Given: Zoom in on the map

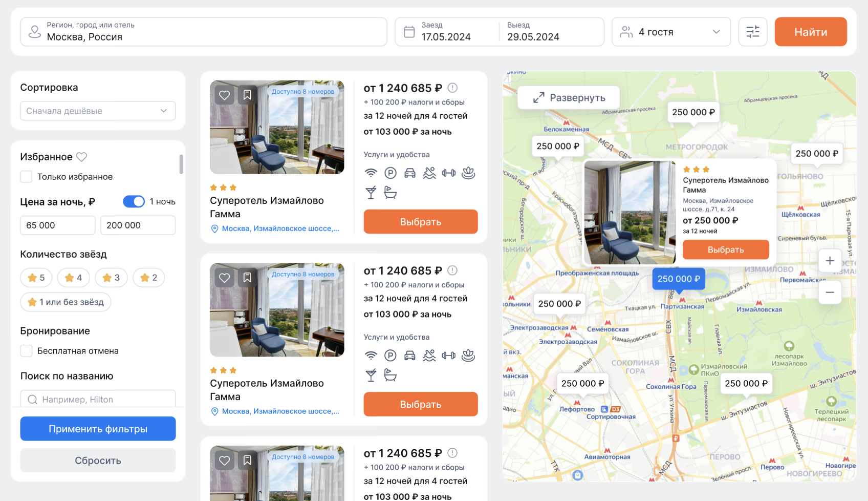Looking at the screenshot, I should click(830, 261).
